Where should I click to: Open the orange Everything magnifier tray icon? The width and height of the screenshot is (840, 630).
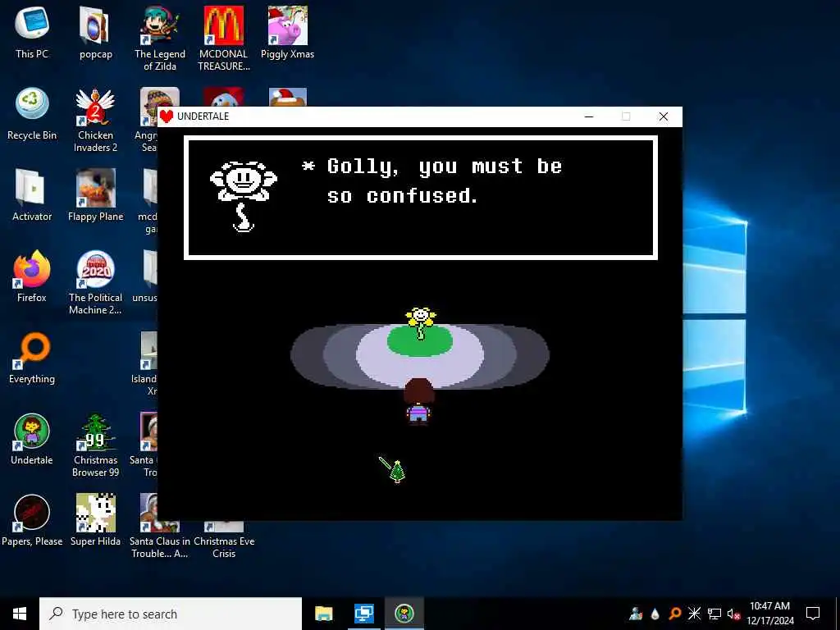[x=674, y=614]
